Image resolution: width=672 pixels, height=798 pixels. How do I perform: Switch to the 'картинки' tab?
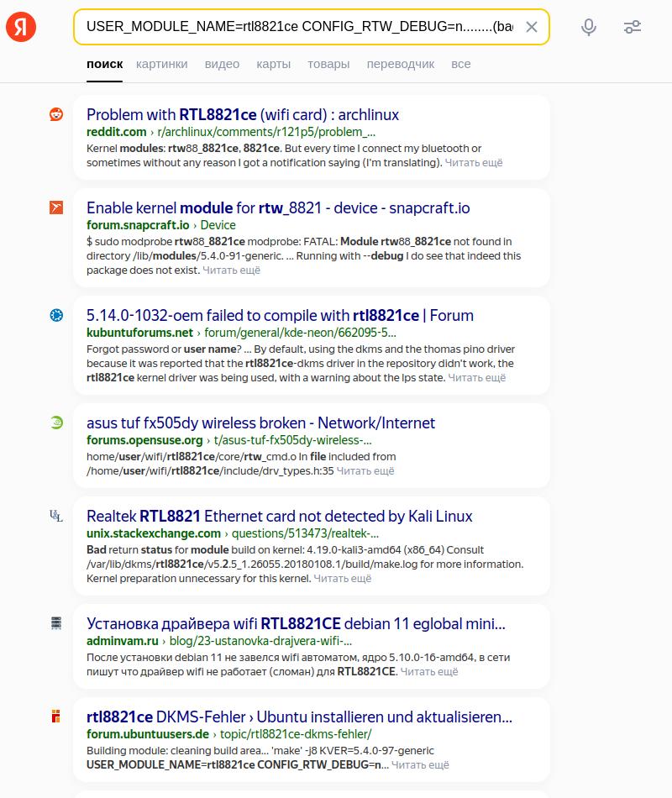[x=162, y=64]
